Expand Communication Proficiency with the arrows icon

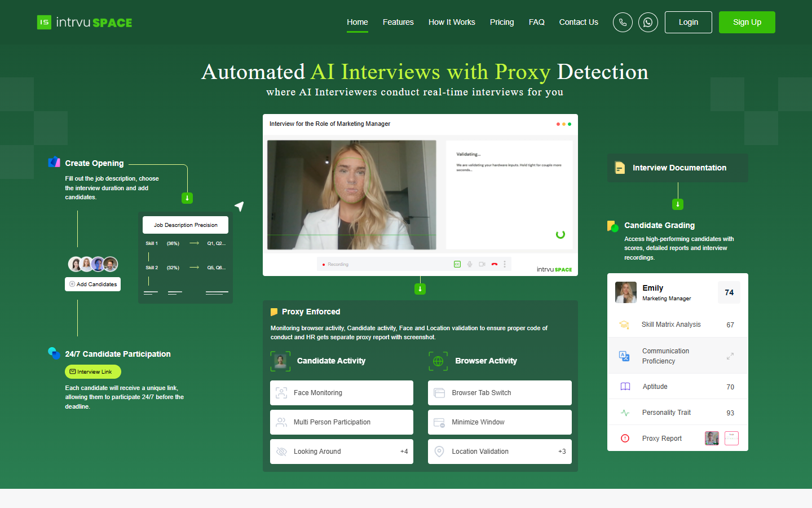[x=730, y=356]
